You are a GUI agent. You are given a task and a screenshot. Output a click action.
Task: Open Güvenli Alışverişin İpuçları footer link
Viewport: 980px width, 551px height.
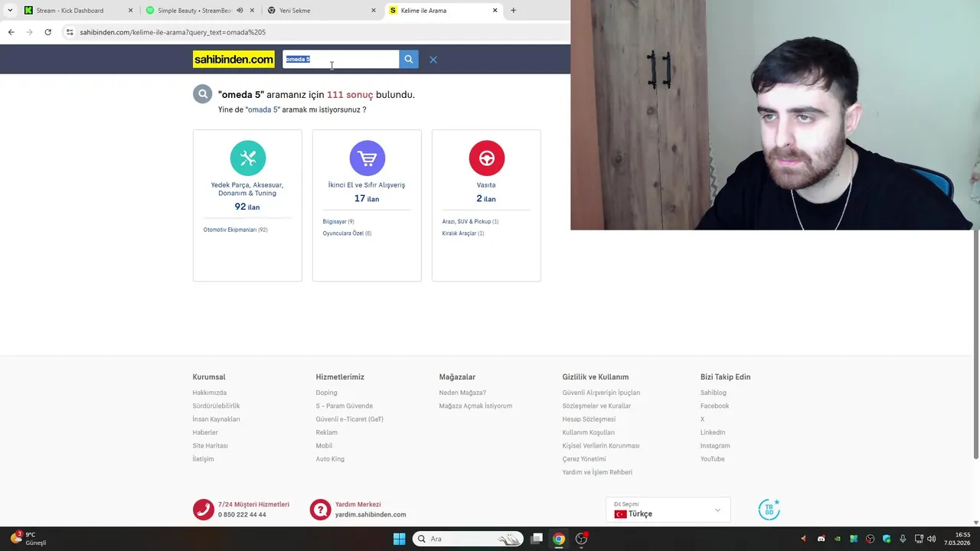coord(601,393)
